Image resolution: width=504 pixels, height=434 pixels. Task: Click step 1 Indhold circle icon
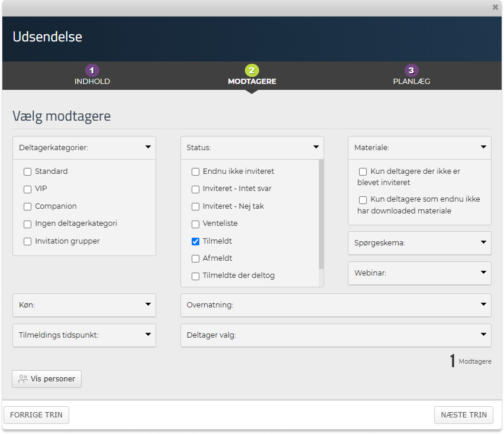pyautogui.click(x=92, y=70)
